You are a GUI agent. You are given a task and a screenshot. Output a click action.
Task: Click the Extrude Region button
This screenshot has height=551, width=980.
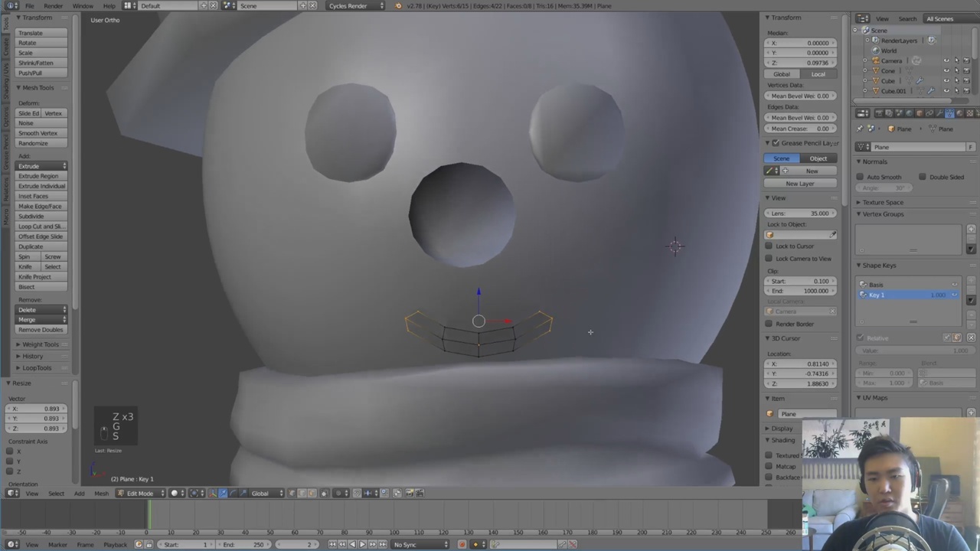pos(38,176)
